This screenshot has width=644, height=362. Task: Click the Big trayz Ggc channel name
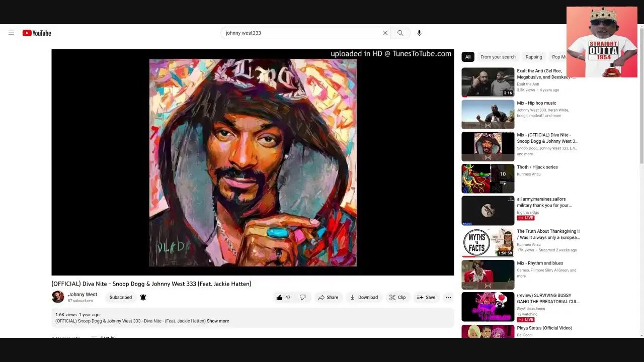528,212
